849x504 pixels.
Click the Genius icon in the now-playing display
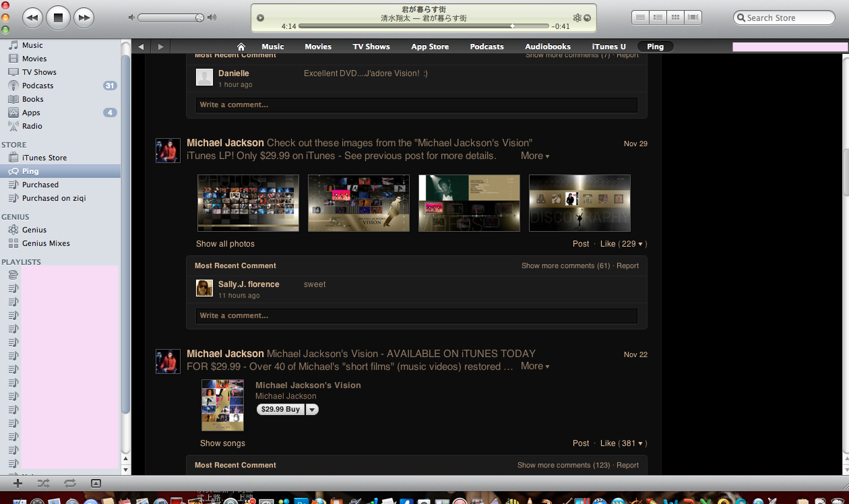point(577,18)
